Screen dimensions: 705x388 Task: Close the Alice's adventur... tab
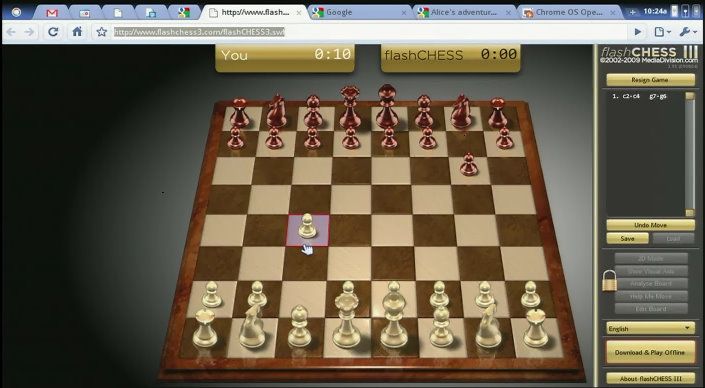click(509, 13)
